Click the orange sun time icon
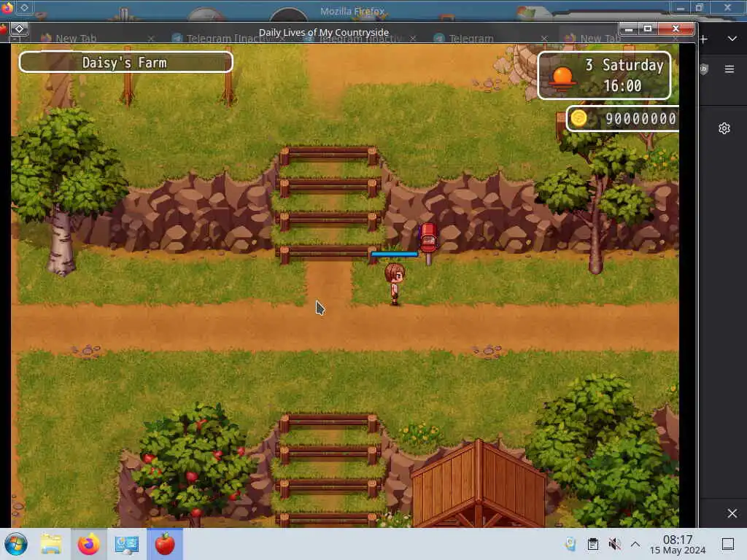 562,78
